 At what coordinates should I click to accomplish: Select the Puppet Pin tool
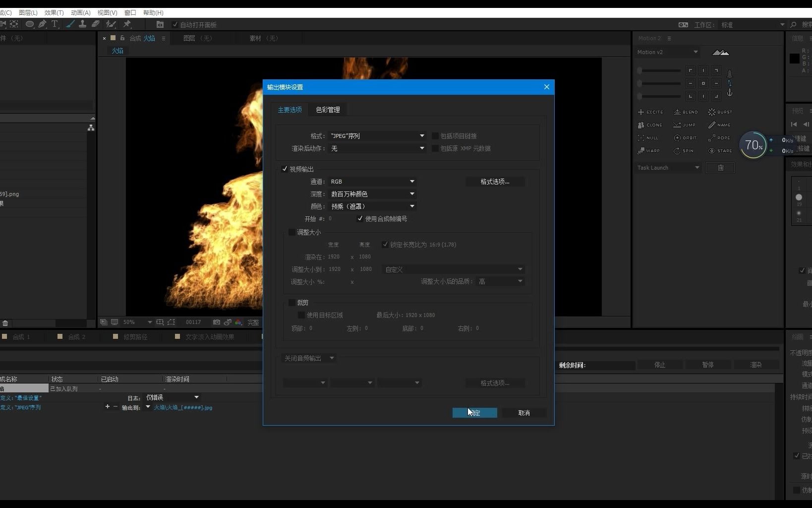pos(127,24)
